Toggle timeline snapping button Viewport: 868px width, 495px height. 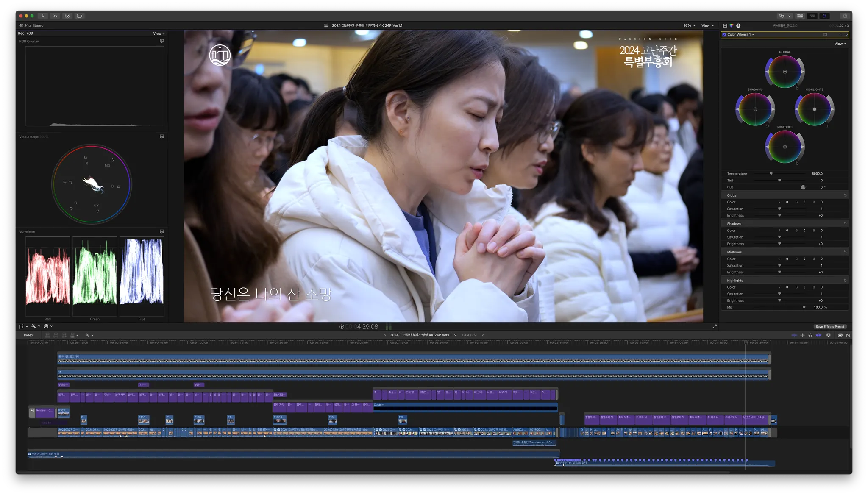[818, 335]
